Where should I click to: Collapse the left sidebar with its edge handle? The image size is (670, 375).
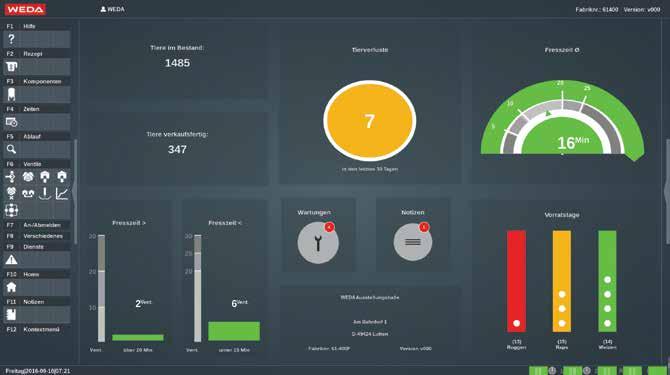(x=74, y=191)
